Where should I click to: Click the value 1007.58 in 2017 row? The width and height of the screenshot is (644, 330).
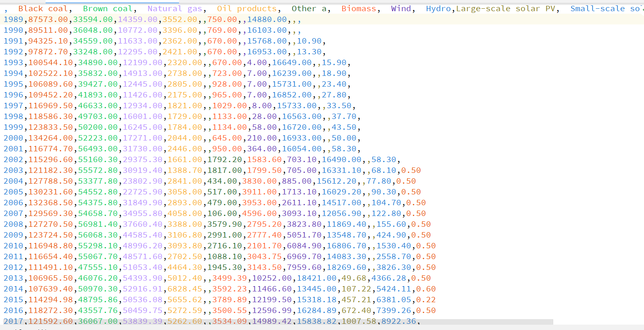pyautogui.click(x=359, y=321)
